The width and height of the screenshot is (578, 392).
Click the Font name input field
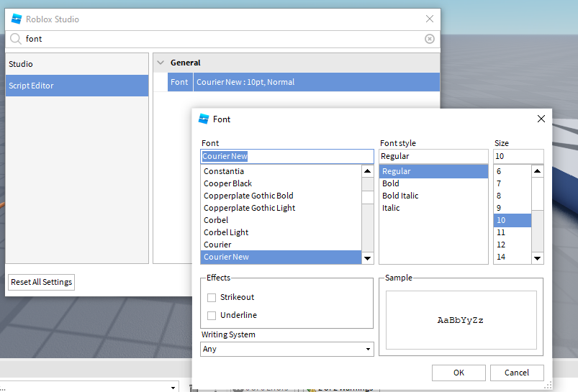point(286,156)
